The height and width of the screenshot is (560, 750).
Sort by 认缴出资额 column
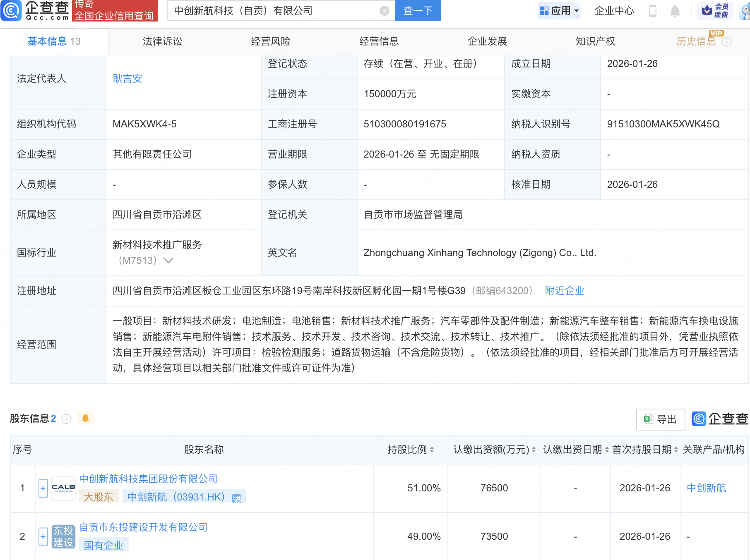click(534, 450)
